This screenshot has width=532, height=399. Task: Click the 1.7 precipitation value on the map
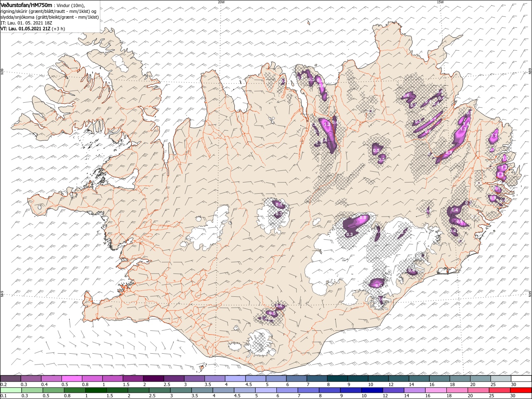[x=494, y=135]
